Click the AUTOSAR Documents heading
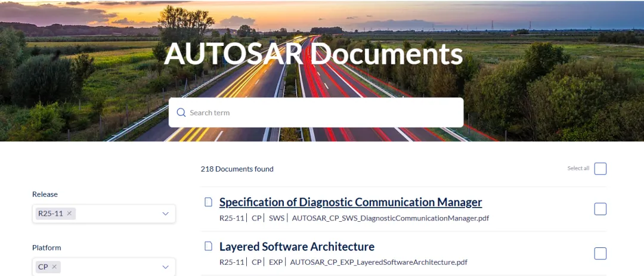 tap(314, 54)
